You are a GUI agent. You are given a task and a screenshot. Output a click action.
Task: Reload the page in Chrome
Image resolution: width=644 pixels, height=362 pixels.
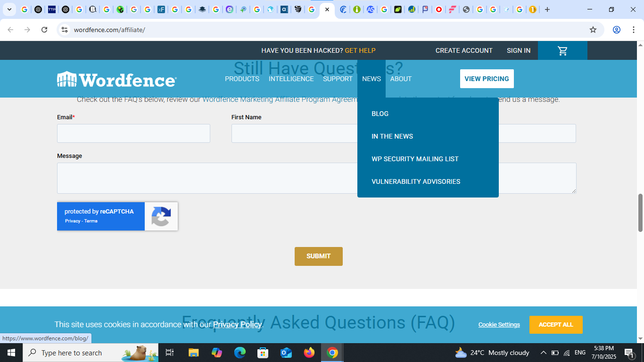[x=44, y=30]
